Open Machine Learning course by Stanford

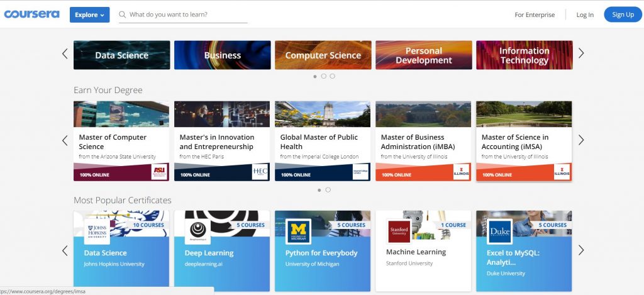tap(423, 251)
